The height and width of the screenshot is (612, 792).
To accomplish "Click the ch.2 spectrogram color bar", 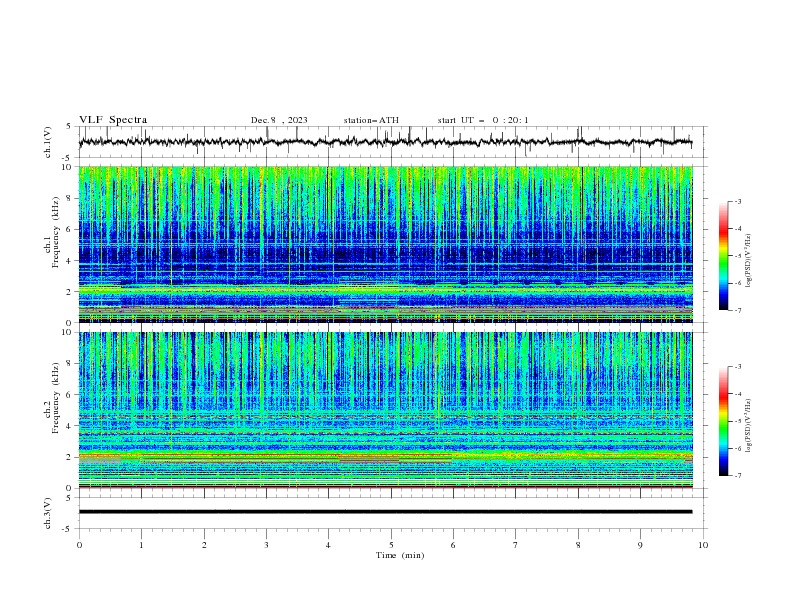I will coord(723,421).
